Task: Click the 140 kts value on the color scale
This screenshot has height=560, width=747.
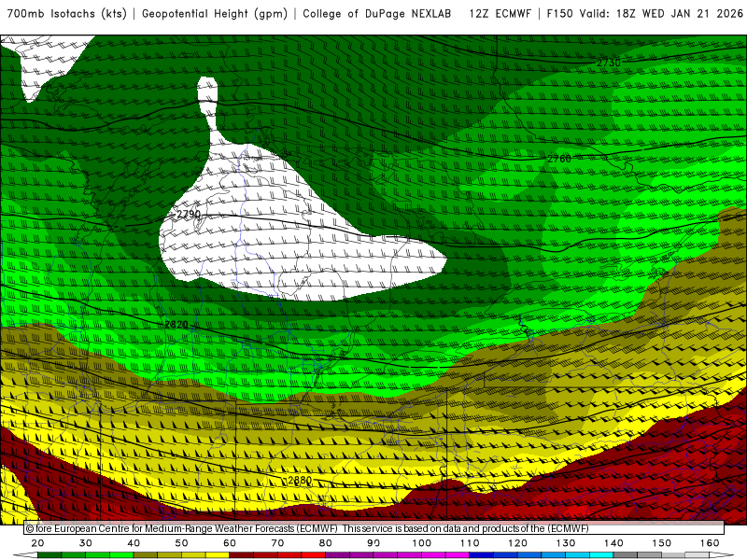Action: (613, 543)
